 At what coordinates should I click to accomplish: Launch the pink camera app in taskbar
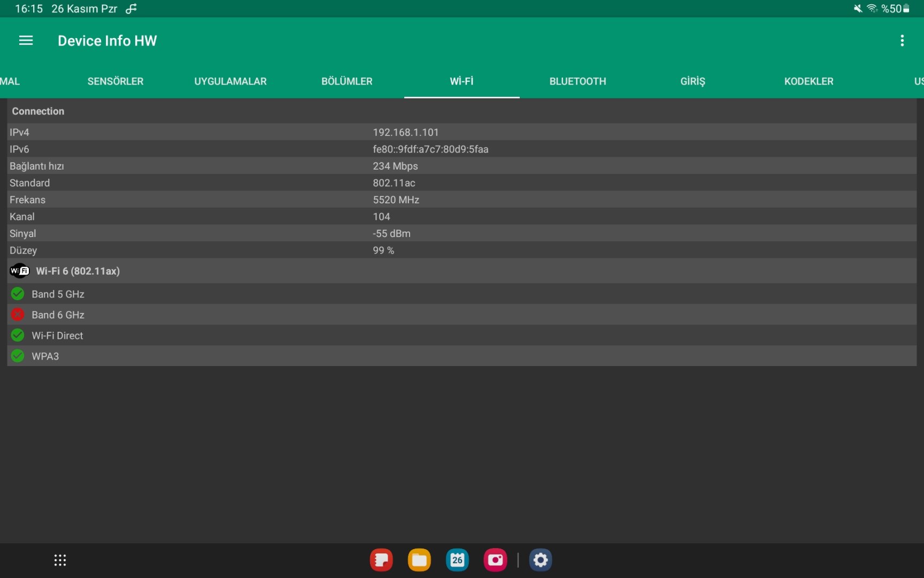[x=495, y=560]
